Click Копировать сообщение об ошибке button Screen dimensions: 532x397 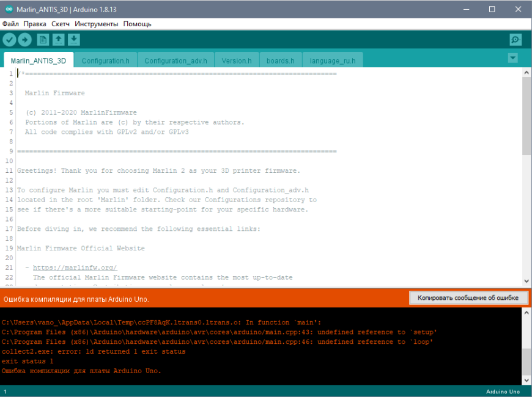[x=468, y=298]
